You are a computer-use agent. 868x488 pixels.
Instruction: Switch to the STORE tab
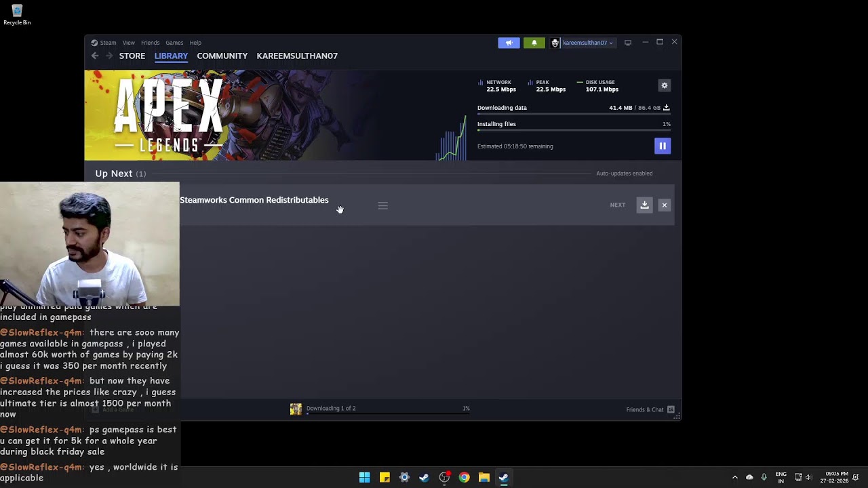tap(132, 56)
